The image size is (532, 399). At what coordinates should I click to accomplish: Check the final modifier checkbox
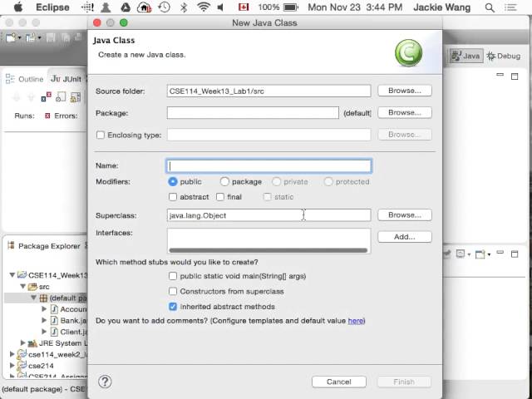click(x=220, y=197)
